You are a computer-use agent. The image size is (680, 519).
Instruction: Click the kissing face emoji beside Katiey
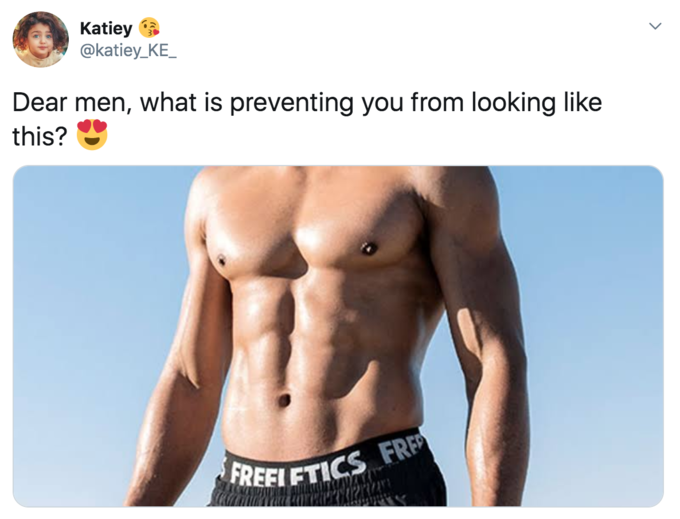(149, 28)
